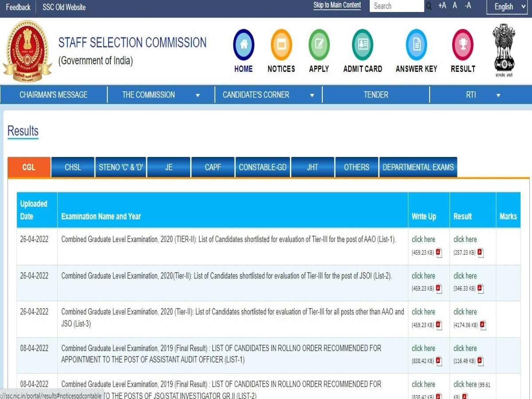Image resolution: width=532 pixels, height=399 pixels.
Task: Open result PDF icon 346.33 KB
Action: pos(481,289)
